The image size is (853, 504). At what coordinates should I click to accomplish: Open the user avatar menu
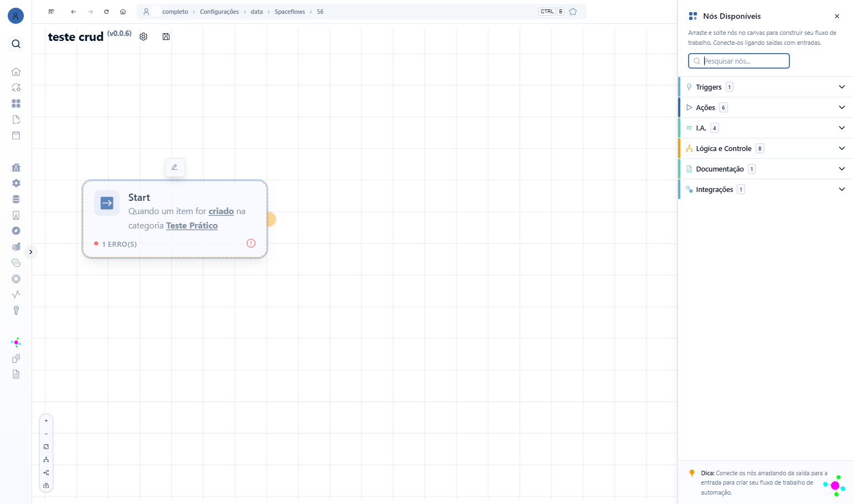[15, 15]
